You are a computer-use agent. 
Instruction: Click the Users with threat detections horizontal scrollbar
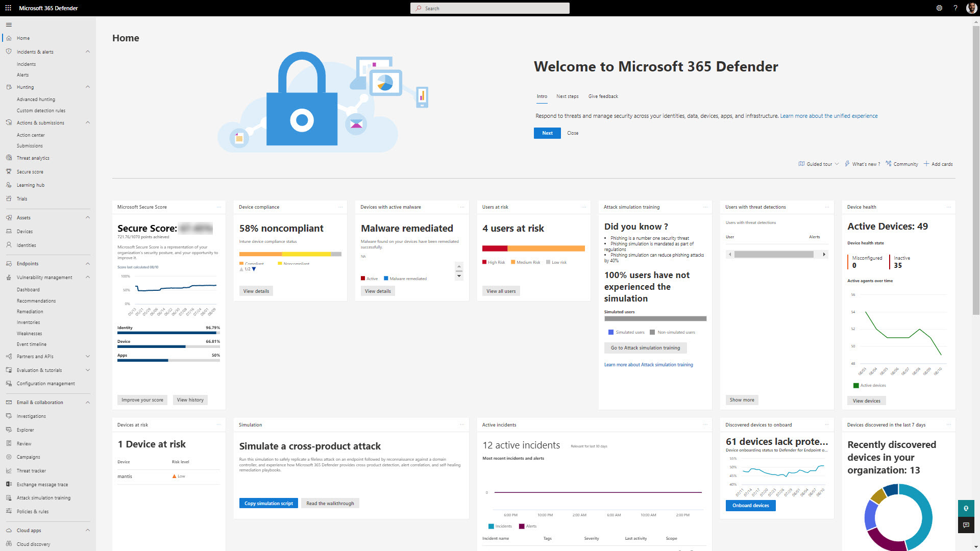pyautogui.click(x=774, y=254)
